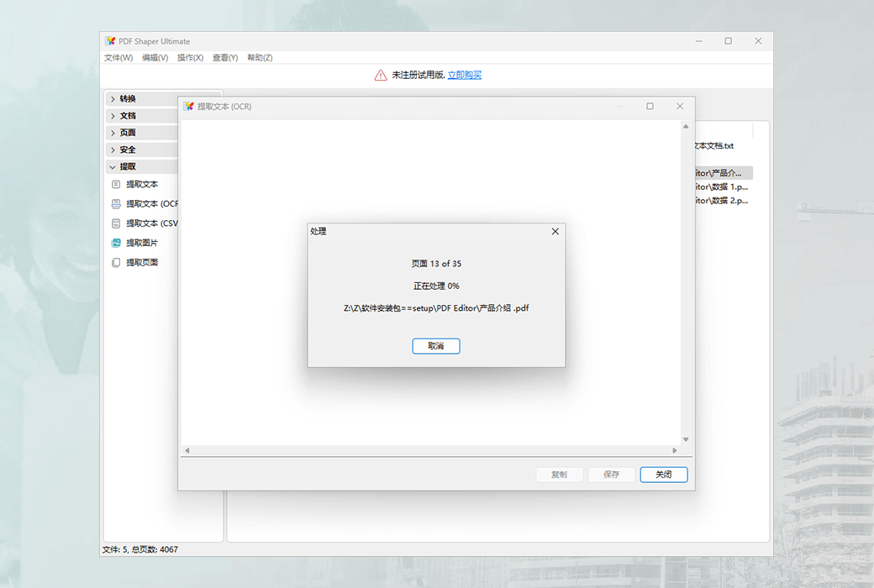
Task: Click the horizontal scrollbar's right arrow
Action: [673, 450]
